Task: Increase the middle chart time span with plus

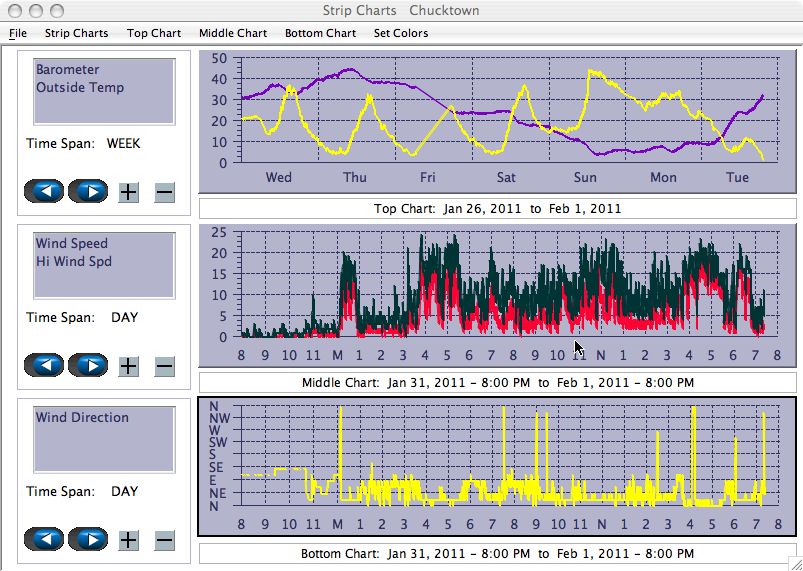Action: point(129,366)
